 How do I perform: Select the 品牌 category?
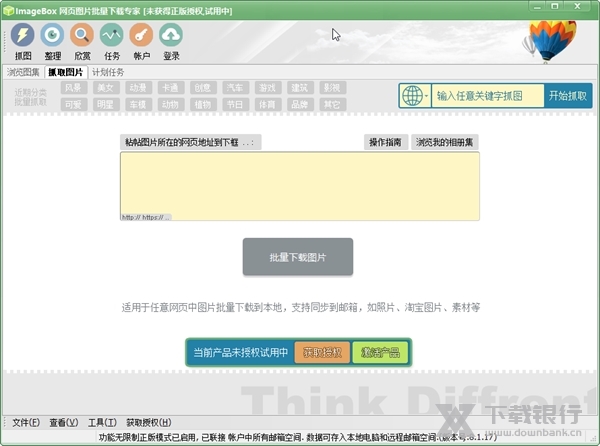click(x=300, y=104)
